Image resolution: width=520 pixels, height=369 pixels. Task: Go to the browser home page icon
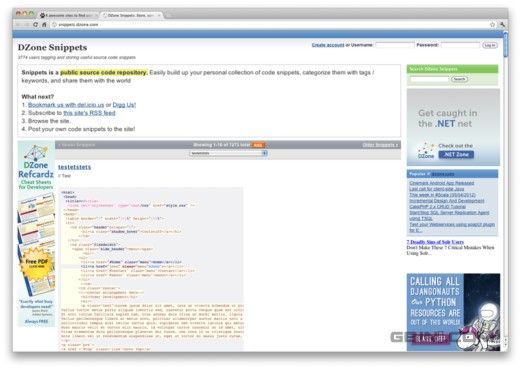pyautogui.click(x=44, y=25)
